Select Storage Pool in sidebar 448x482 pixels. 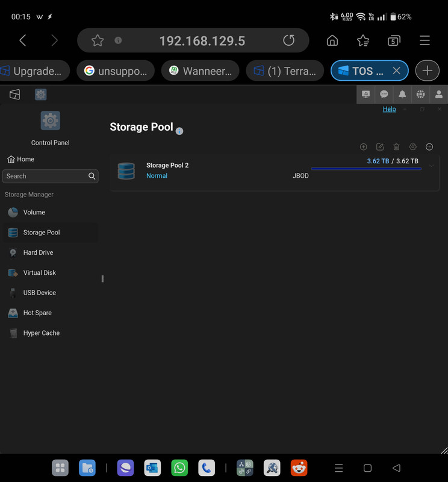51,233
